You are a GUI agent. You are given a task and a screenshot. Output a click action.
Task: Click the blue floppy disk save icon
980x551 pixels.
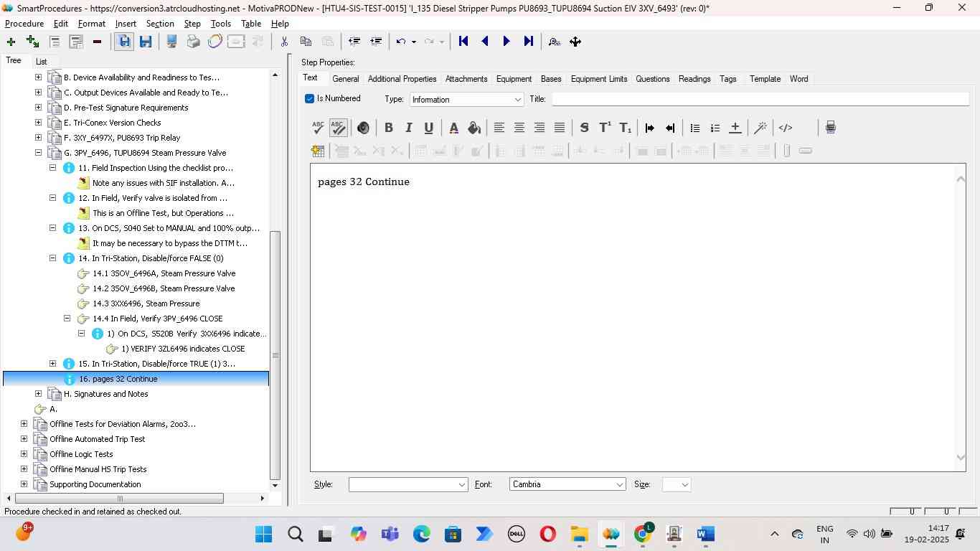coord(146,42)
